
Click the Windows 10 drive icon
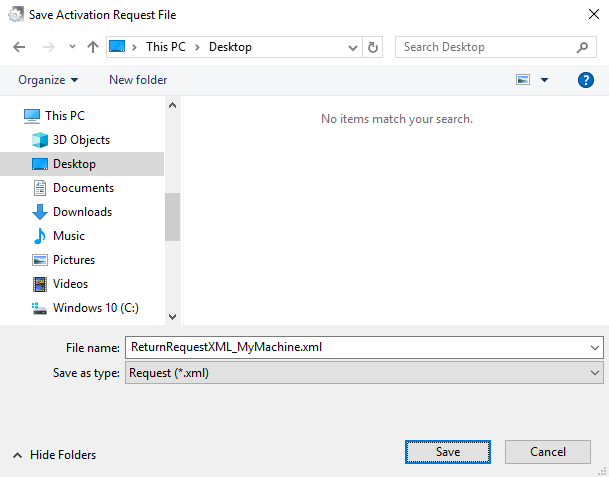coord(39,309)
